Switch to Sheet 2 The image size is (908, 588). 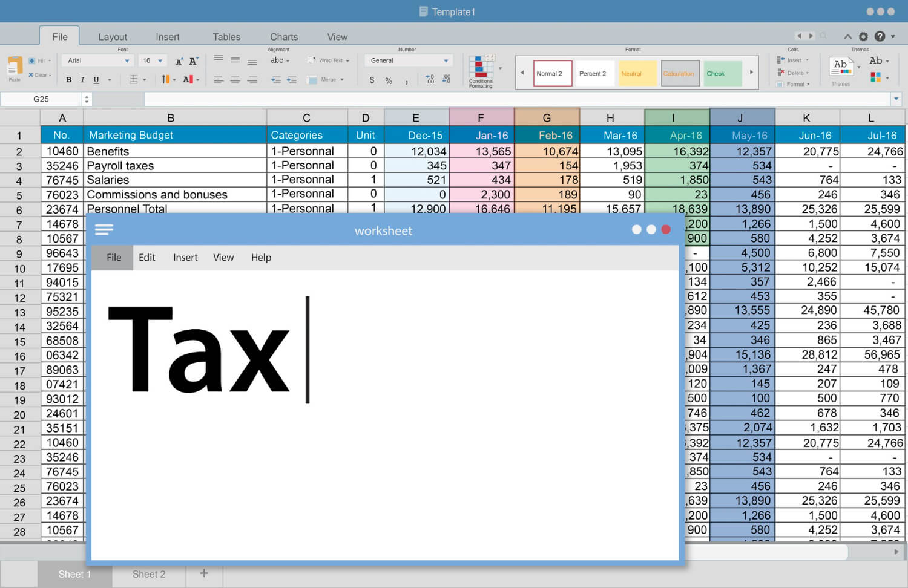[148, 574]
